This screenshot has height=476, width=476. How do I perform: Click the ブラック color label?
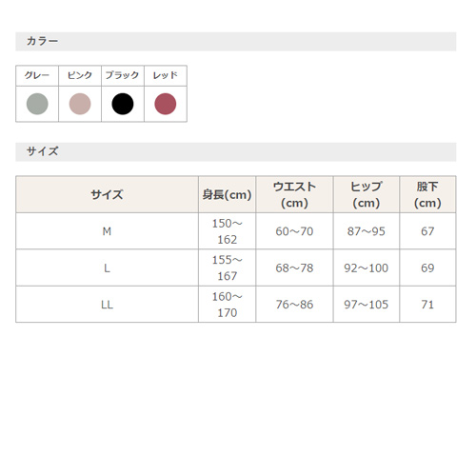click(x=123, y=75)
